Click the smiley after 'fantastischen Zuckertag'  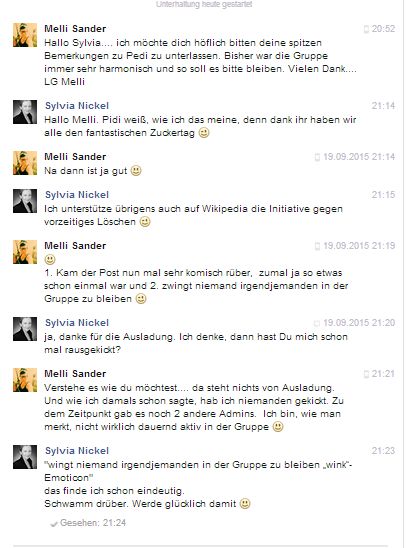point(204,133)
